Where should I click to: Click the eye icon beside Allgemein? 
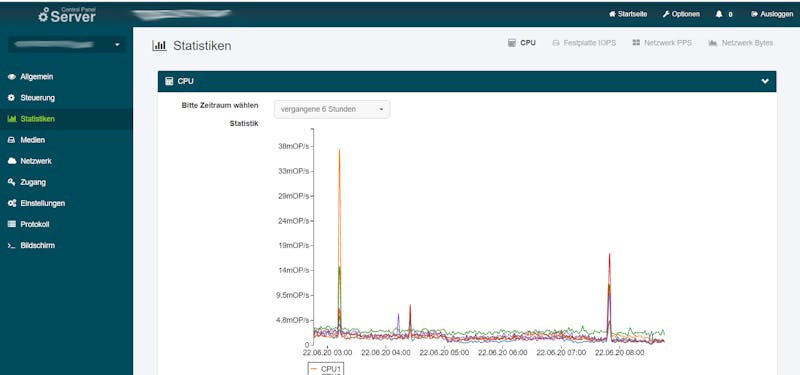pyautogui.click(x=12, y=77)
